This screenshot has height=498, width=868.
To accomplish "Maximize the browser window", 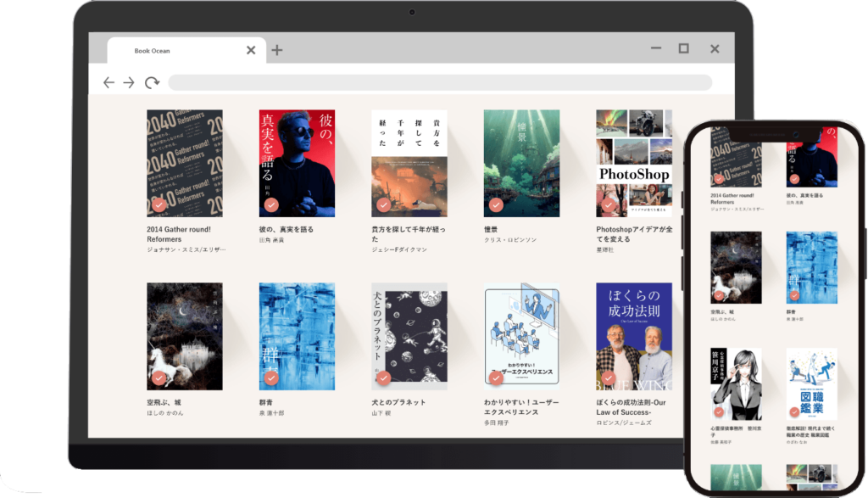I will click(x=684, y=48).
